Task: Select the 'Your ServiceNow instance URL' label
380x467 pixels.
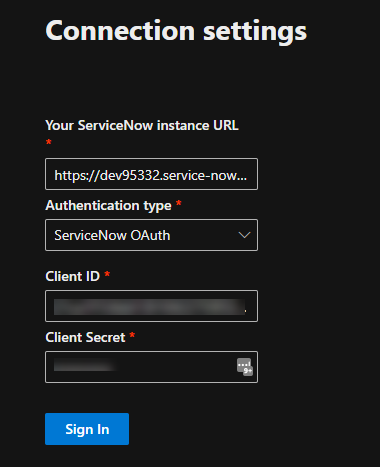Action: (x=142, y=126)
